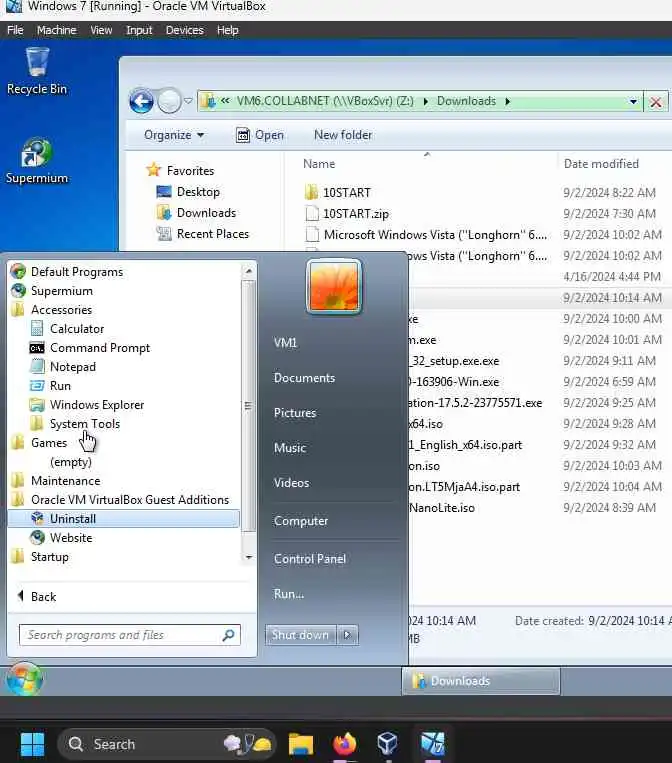Click the address bar stop (red X) button
Image resolution: width=672 pixels, height=763 pixels.
[x=655, y=102]
